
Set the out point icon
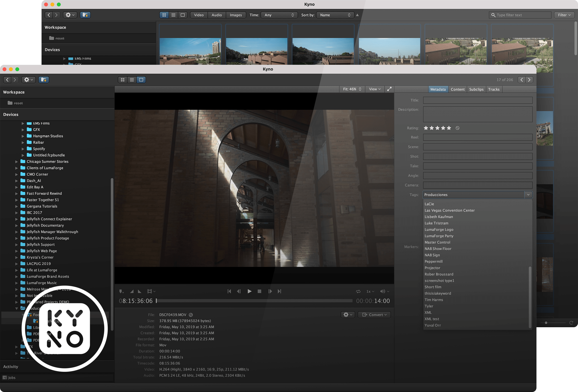click(139, 291)
